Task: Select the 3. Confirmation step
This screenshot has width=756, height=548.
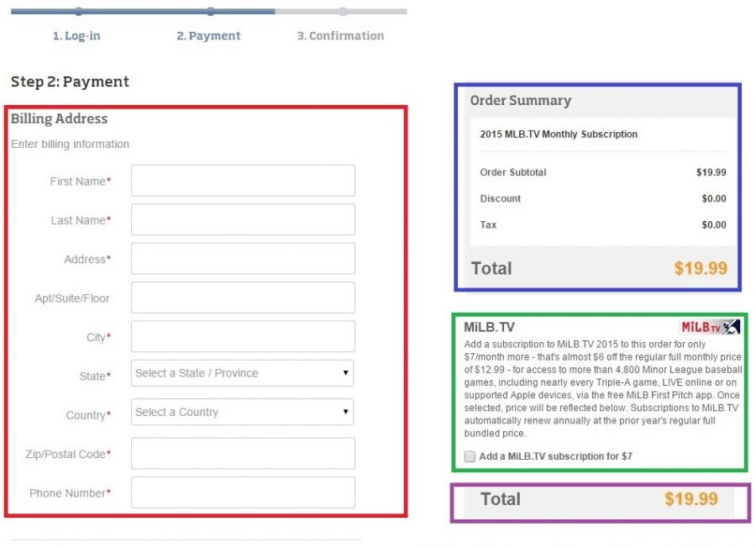Action: click(x=340, y=35)
